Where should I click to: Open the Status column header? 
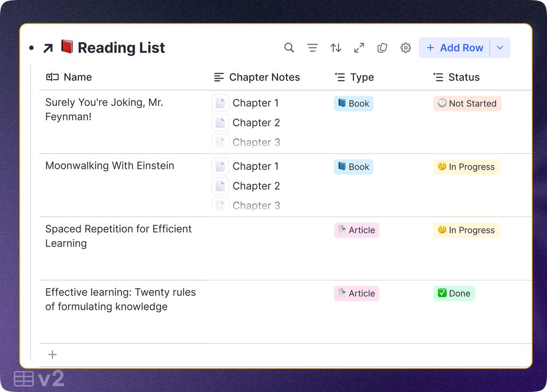(456, 77)
